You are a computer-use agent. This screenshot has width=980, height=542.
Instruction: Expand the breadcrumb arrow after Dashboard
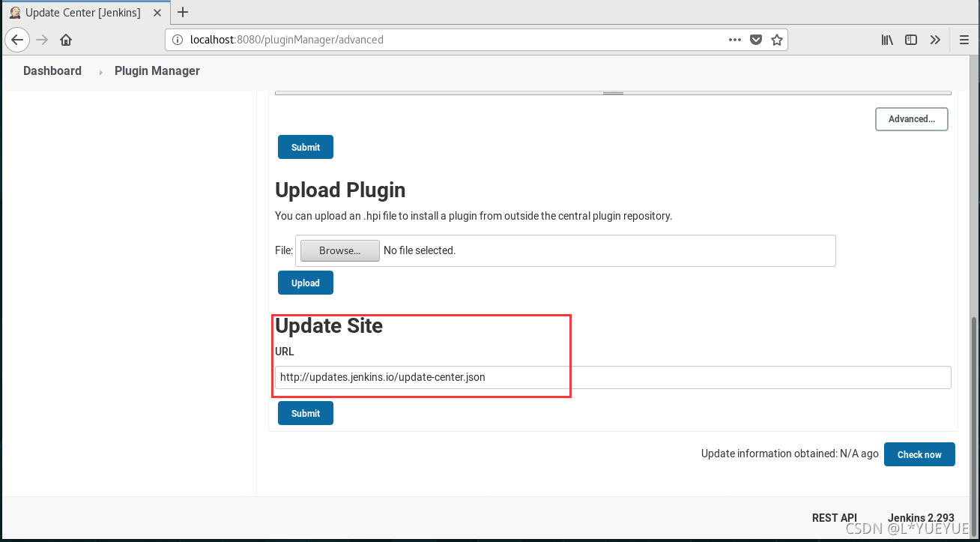coord(100,72)
